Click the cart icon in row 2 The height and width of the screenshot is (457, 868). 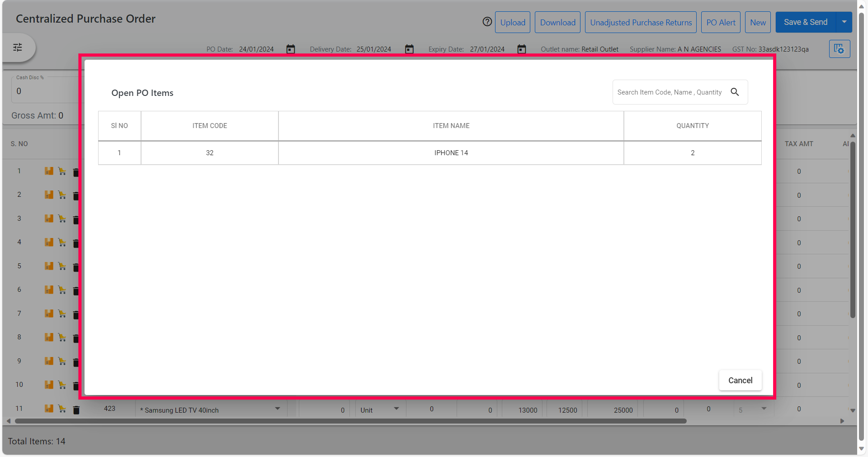pos(62,195)
